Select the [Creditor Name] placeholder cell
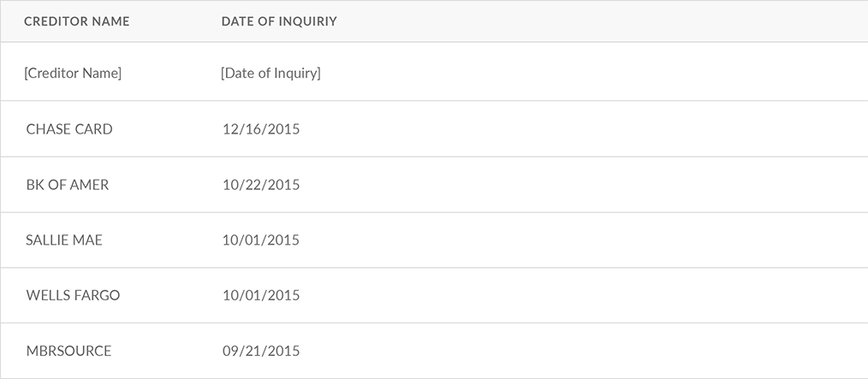The height and width of the screenshot is (379, 868). pyautogui.click(x=74, y=74)
